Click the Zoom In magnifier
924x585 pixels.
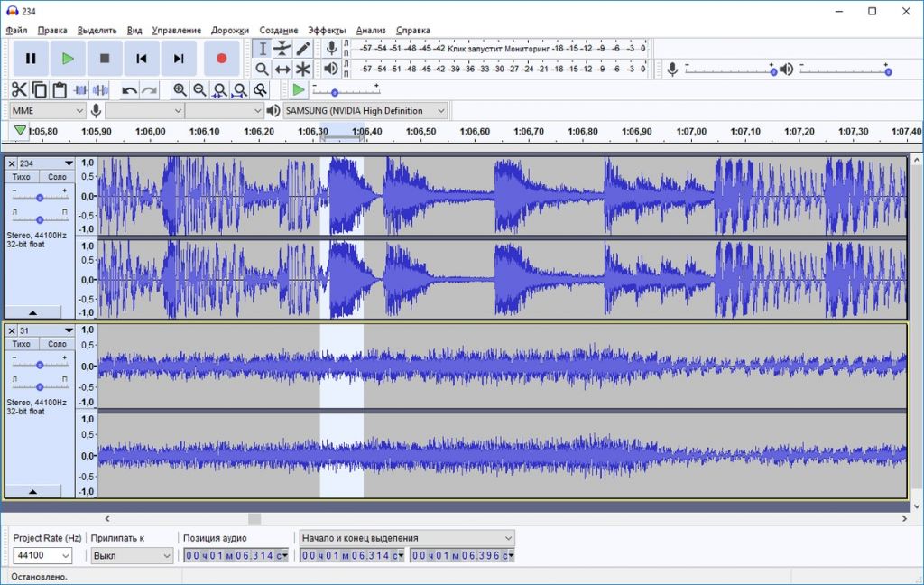180,89
